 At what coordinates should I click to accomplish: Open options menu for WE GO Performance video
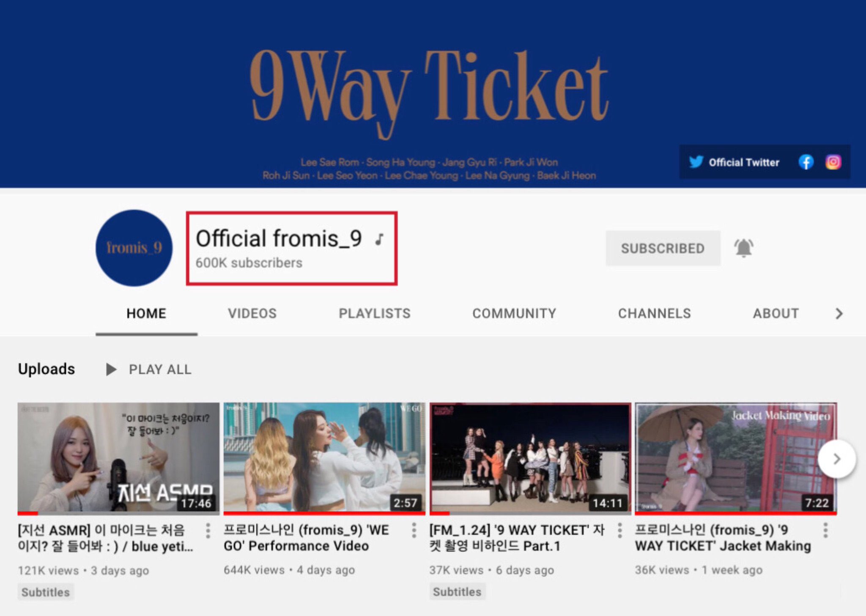[414, 530]
